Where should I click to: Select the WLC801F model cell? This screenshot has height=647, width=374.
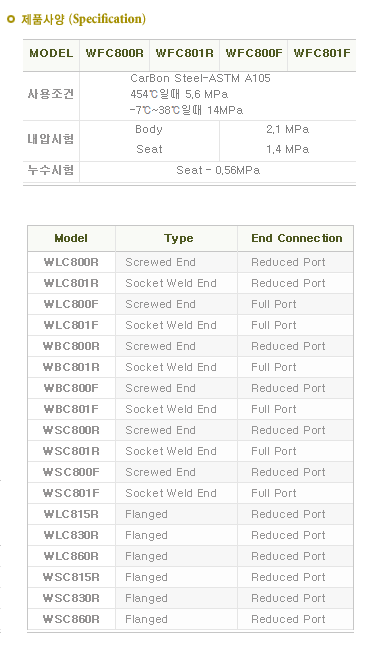point(71,325)
